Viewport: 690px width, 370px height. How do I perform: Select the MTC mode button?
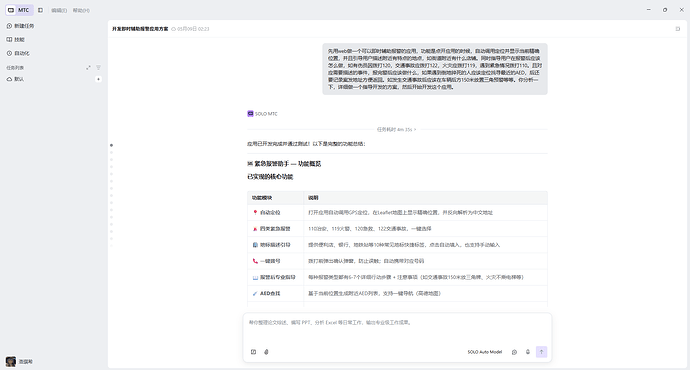19,10
